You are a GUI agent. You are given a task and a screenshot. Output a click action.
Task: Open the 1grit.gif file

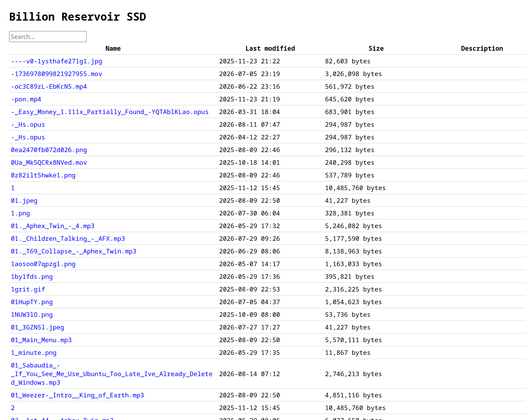(28, 289)
